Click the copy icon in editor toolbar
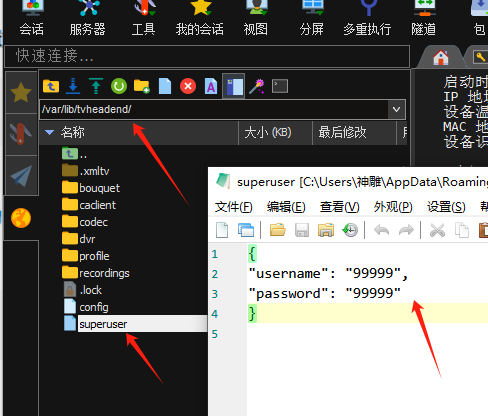Image resolution: width=488 pixels, height=416 pixels. 462,230
